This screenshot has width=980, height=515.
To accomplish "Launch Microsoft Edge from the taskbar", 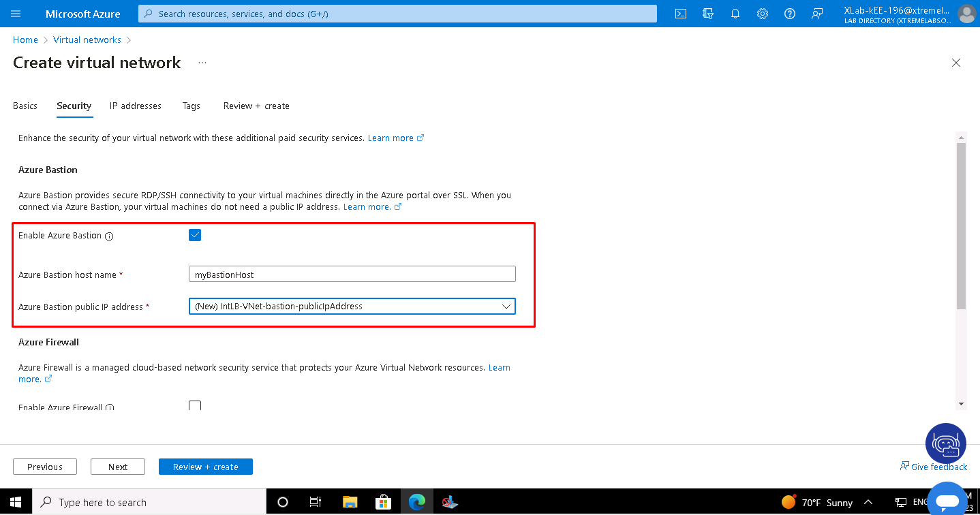I will point(416,502).
